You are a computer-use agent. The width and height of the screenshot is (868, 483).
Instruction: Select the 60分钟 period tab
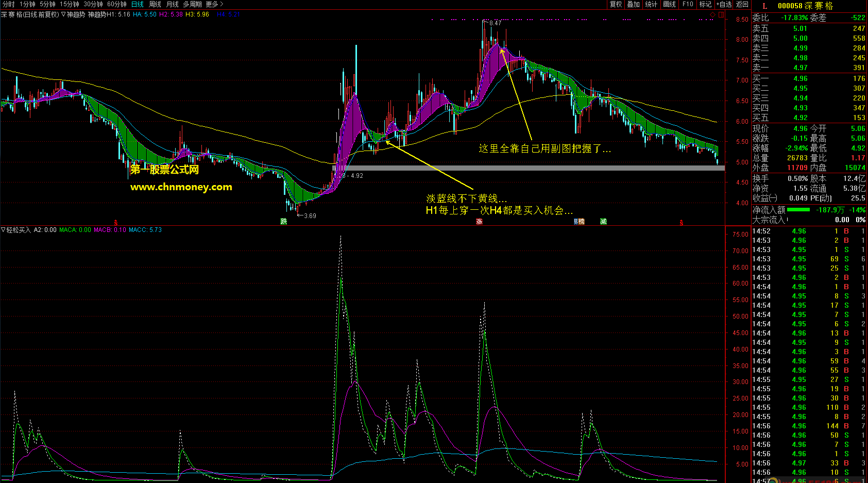pos(117,4)
